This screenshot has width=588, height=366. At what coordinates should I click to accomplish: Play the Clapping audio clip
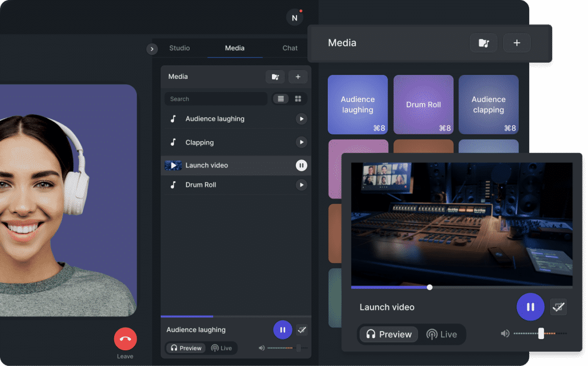point(301,143)
